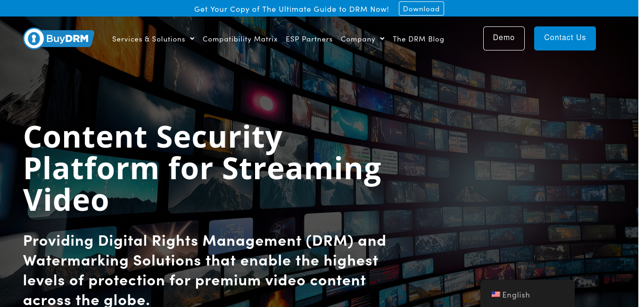
Task: Open the English language selector
Action: (527, 295)
